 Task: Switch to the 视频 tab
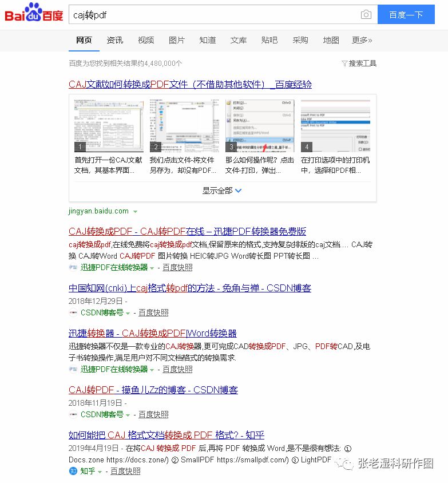(x=146, y=40)
